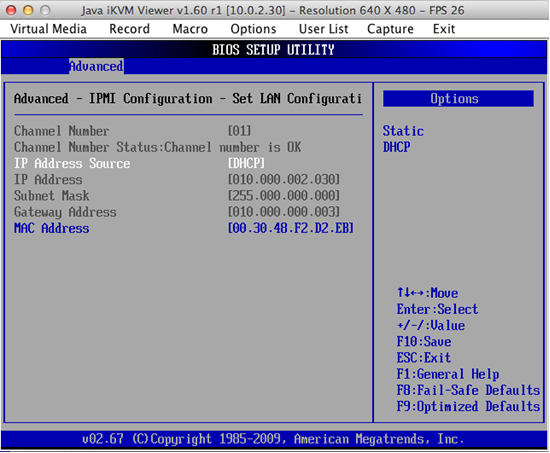Choose the Static option
Viewport: 550px width, 453px height.
coord(403,131)
